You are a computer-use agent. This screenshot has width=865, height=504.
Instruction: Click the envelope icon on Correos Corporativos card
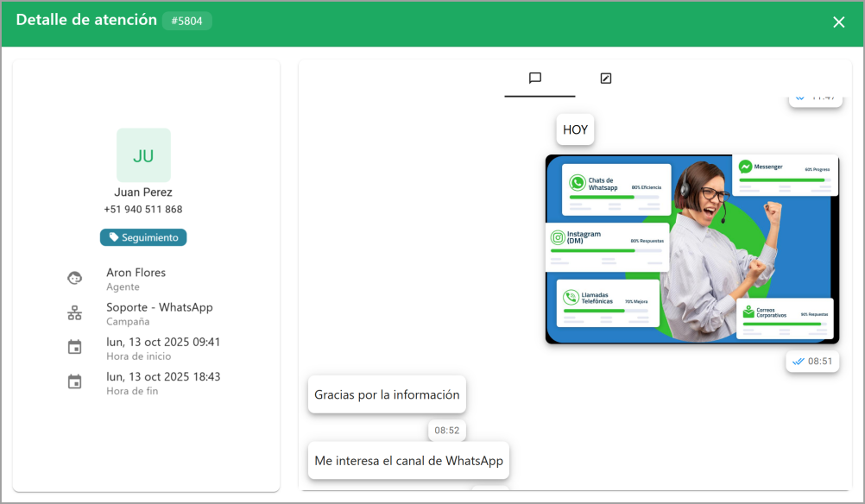(x=748, y=312)
